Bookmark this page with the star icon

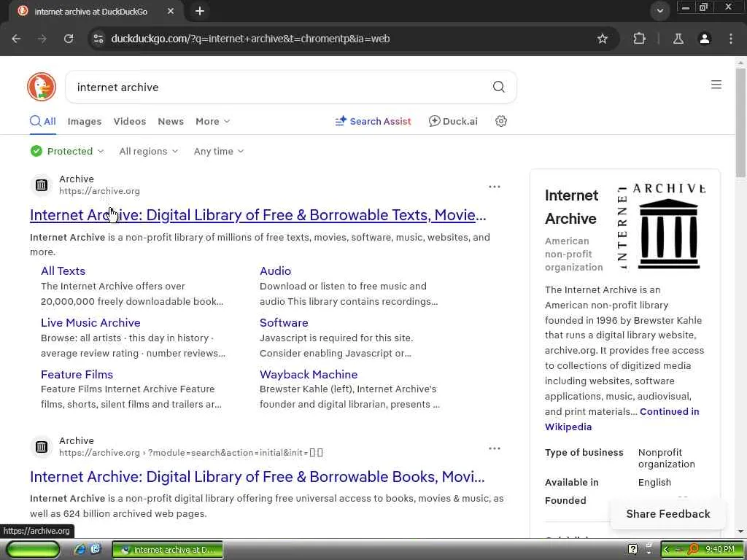pos(602,39)
